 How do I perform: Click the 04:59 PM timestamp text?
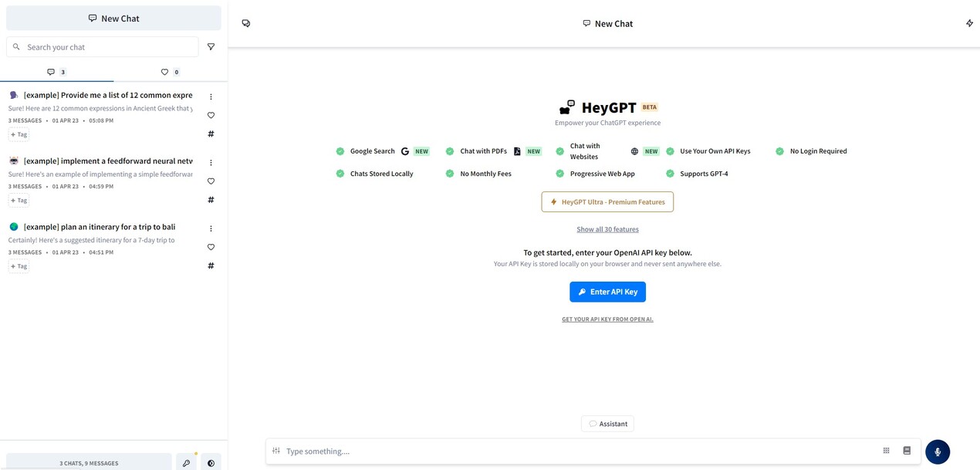101,186
